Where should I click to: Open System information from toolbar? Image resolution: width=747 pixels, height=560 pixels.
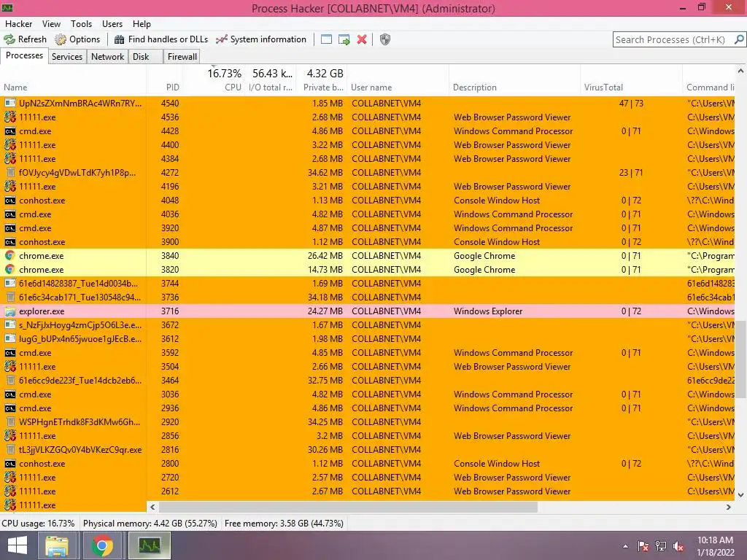(x=261, y=39)
